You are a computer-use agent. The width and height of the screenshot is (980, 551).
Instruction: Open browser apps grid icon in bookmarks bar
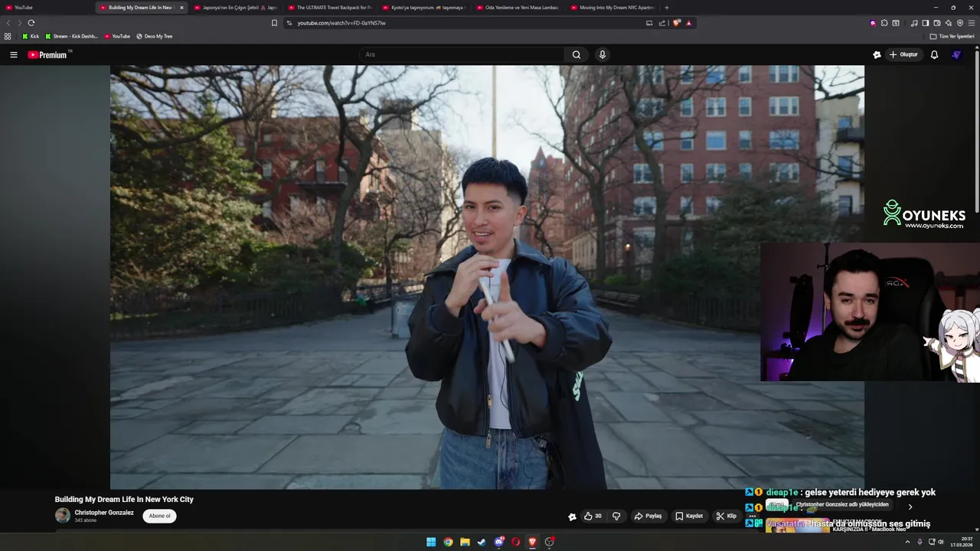coord(8,36)
